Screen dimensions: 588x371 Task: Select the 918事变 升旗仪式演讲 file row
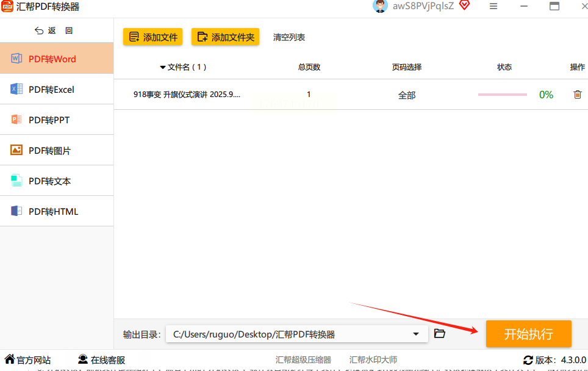(x=351, y=95)
